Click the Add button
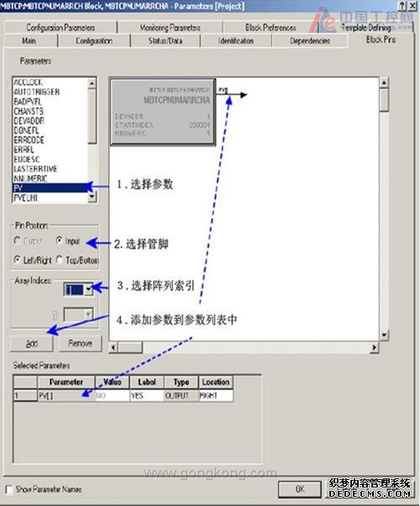Viewport: 420px width, 506px height. pos(32,343)
